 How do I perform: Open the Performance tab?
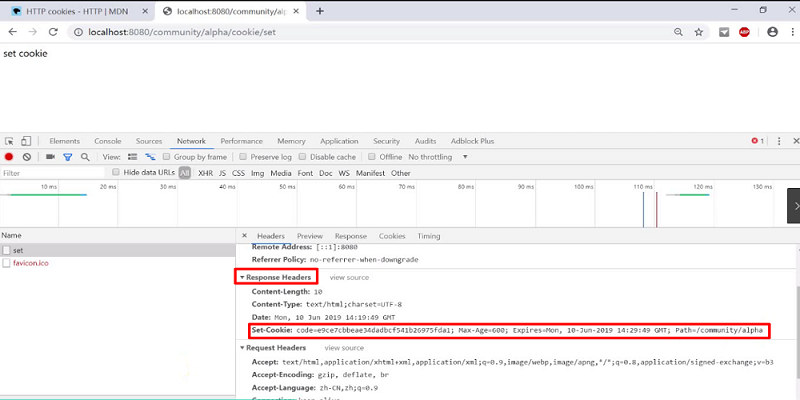[242, 141]
